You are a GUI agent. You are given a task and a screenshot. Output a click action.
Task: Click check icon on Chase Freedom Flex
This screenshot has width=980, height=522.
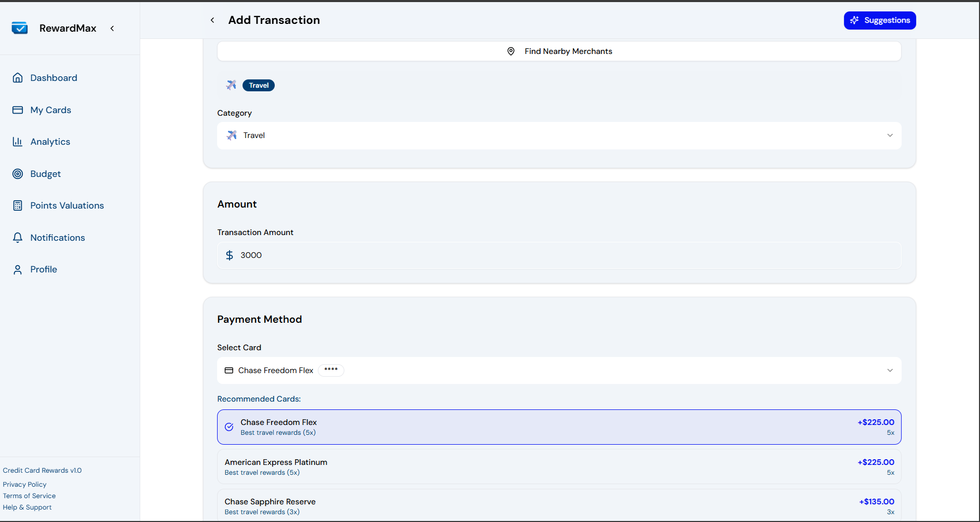pos(229,427)
